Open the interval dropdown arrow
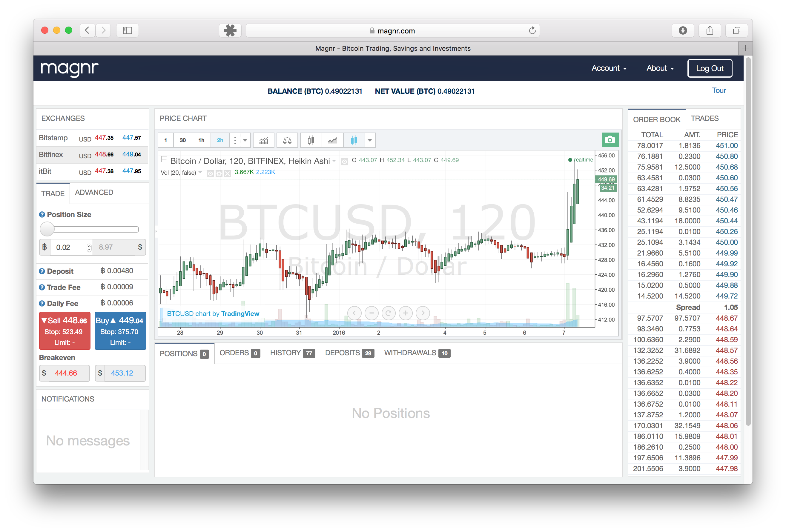The height and width of the screenshot is (532, 786). click(x=245, y=140)
